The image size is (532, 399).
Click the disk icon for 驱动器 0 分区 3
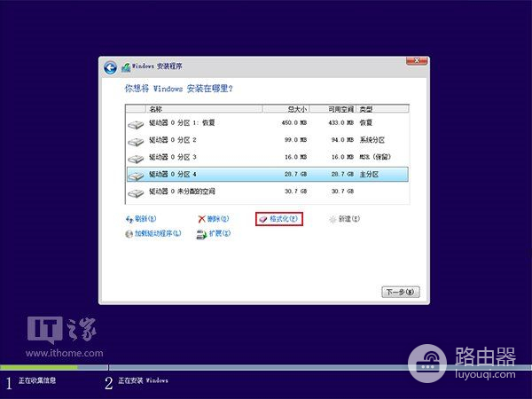[136, 159]
